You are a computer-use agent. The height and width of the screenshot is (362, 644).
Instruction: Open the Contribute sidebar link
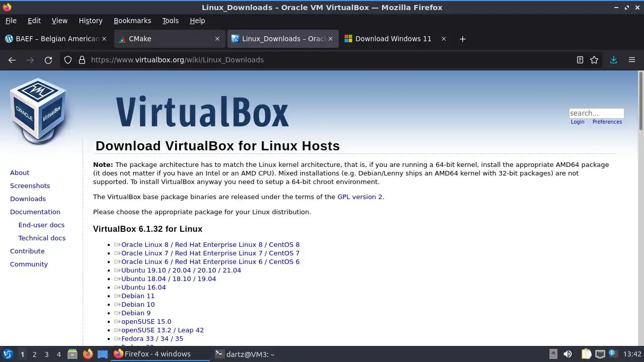tap(27, 251)
